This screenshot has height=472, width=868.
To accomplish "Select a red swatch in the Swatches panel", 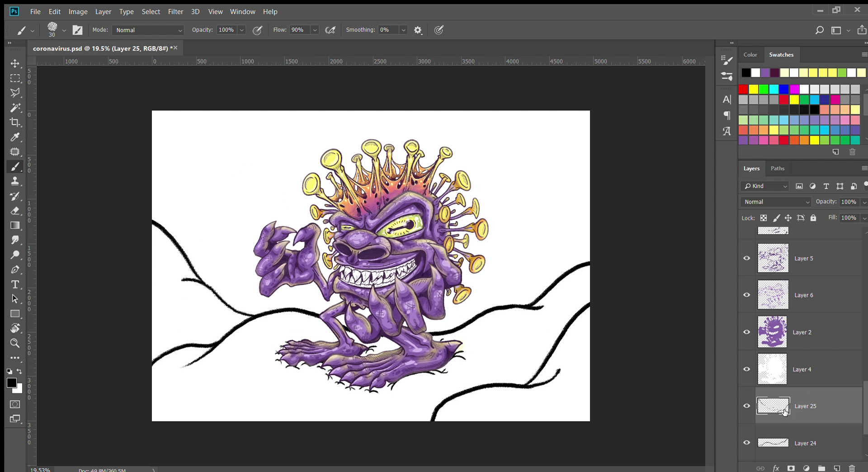I will (744, 89).
